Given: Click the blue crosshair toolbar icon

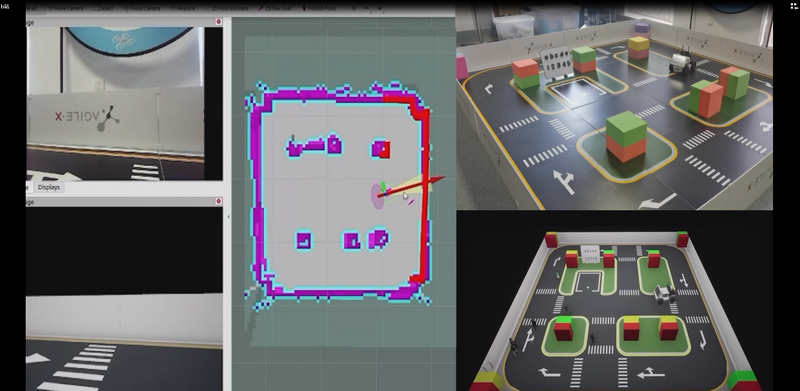Looking at the screenshot, I should pos(354,9).
